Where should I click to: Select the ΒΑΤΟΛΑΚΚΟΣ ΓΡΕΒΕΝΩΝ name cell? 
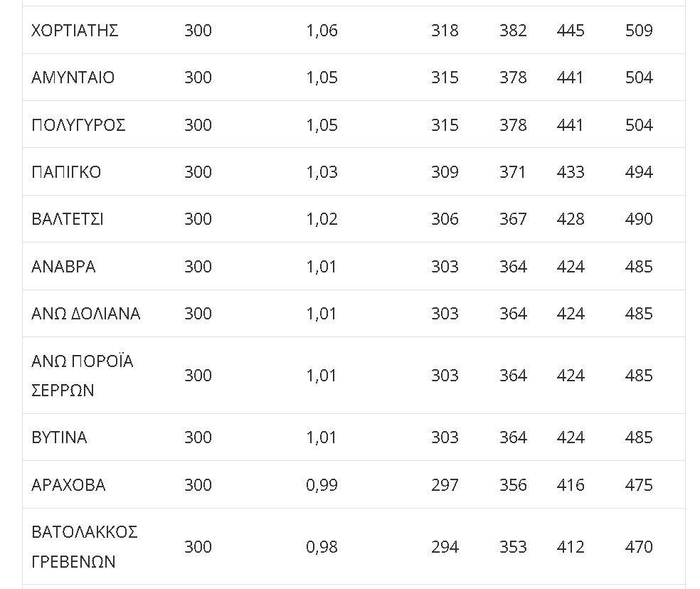click(85, 546)
